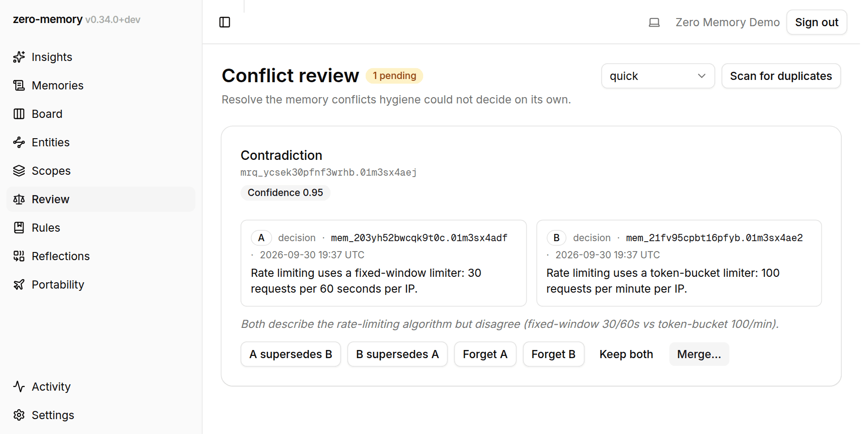Screen dimensions: 868x434
Task: Click the Board columns icon
Action: pos(19,114)
